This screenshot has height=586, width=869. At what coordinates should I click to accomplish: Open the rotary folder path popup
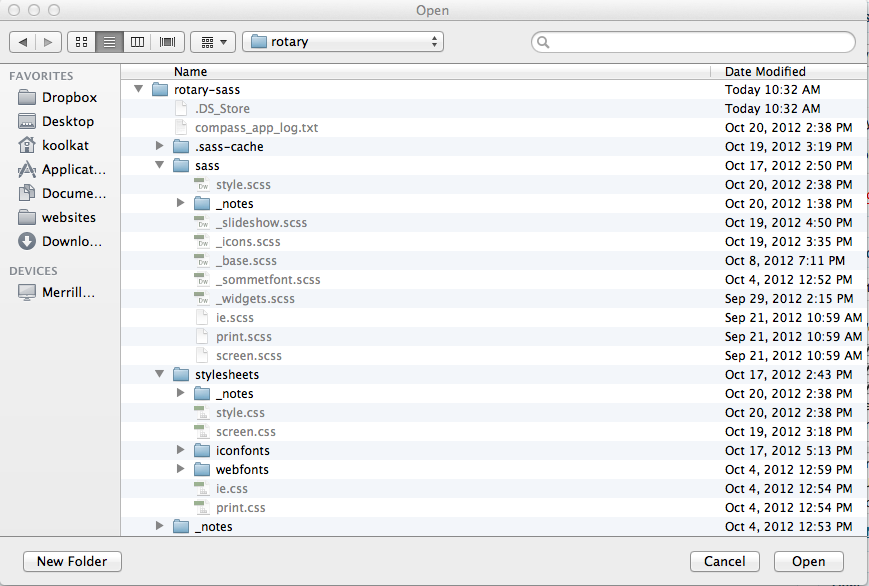(343, 42)
